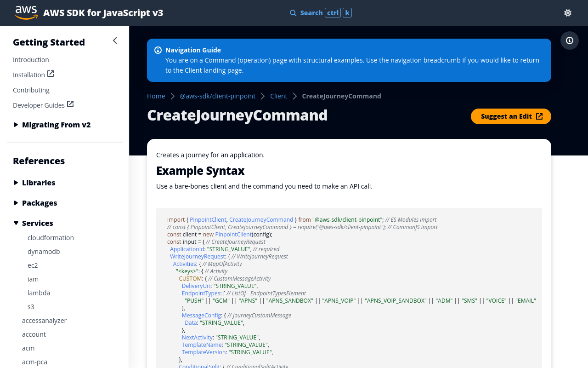This screenshot has width=588, height=368.
Task: Click the AWS SDK for JavaScript v3 title
Action: point(103,13)
